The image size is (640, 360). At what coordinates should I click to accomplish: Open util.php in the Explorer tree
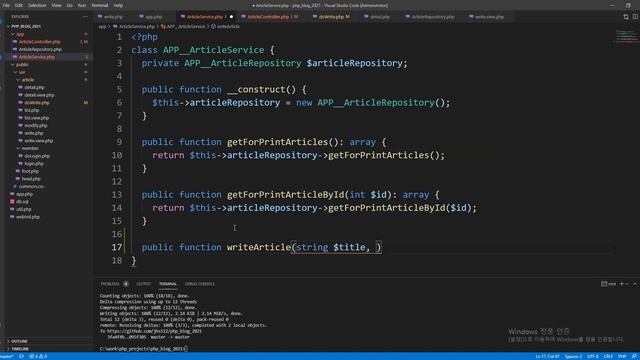[24, 209]
